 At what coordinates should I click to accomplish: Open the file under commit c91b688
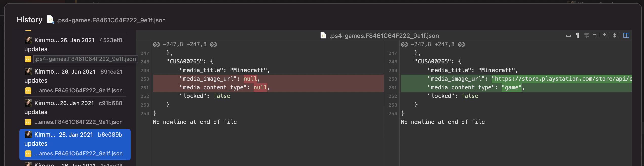pos(79,122)
